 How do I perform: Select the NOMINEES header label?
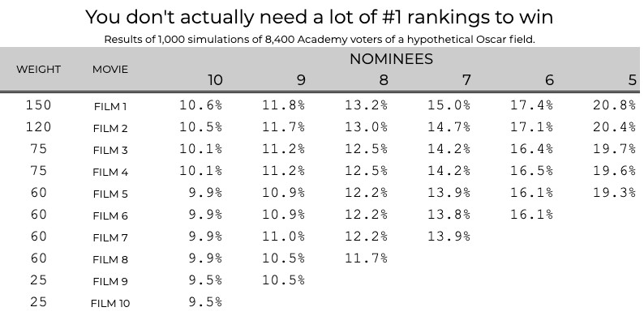point(391,59)
